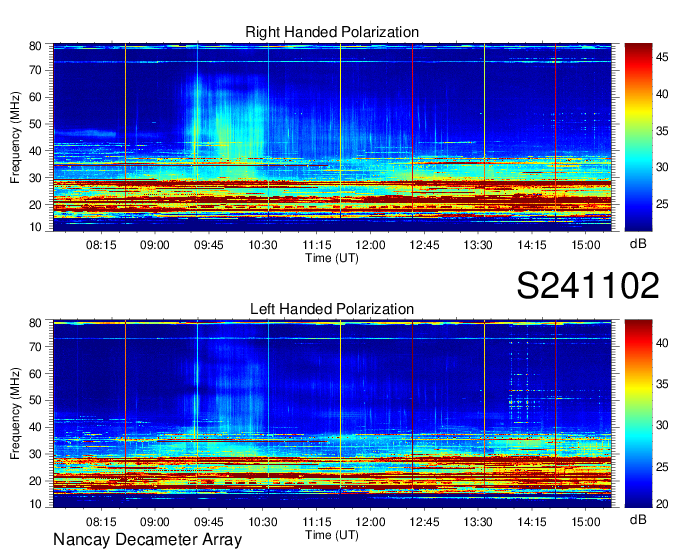Viewport: 680px width, 552px height.
Task: Click the "Left Handed Polarization" plot title
Action: [332, 309]
